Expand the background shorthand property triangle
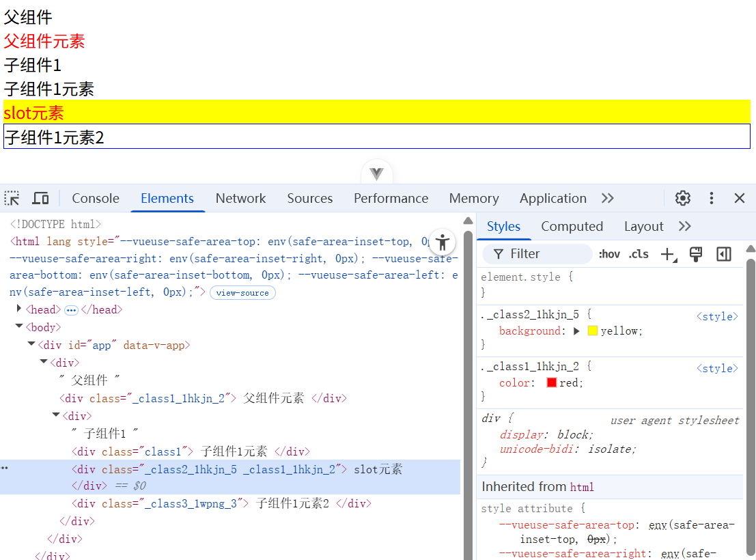The height and width of the screenshot is (560, 756). point(576,331)
